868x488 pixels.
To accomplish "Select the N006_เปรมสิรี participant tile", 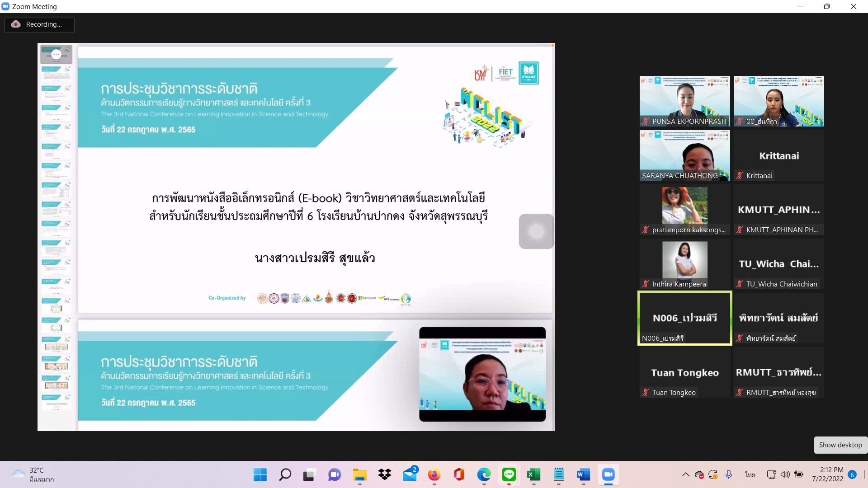I will pyautogui.click(x=684, y=318).
